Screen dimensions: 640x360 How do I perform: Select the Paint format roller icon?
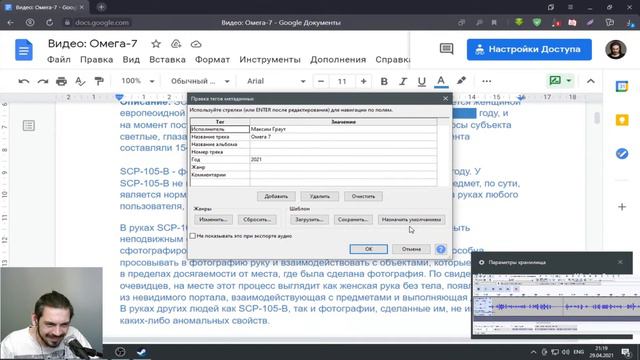coord(99,81)
